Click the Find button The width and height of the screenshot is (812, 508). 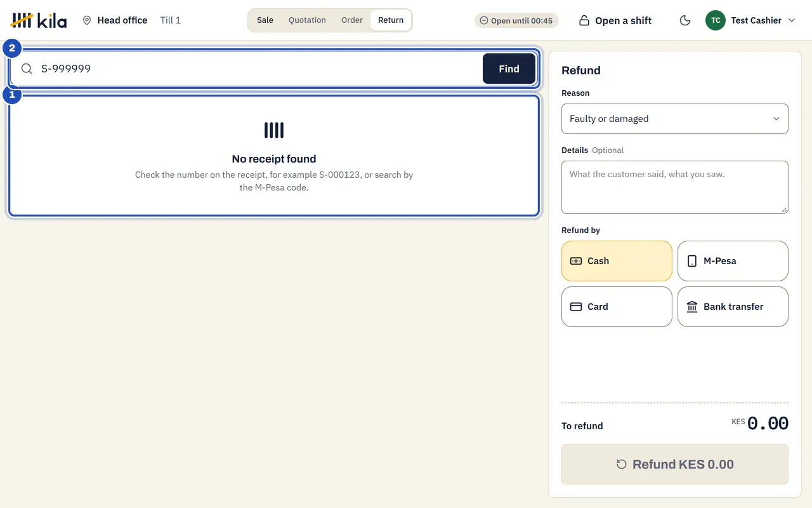[509, 69]
